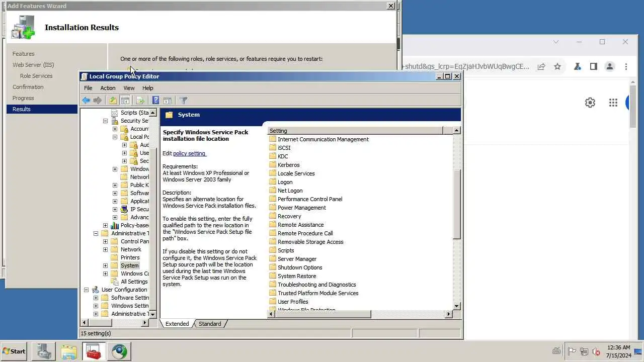644x362 pixels.
Task: Toggle the Show/Hide Action Pane toolbar icon
Action: click(x=168, y=101)
